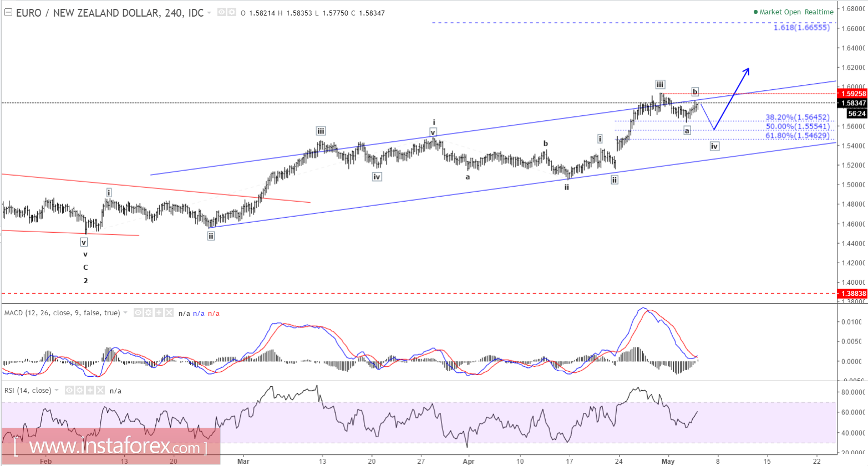Screen dimensions: 868x466
Task: Select red price label 1.59258
Action: coord(853,94)
